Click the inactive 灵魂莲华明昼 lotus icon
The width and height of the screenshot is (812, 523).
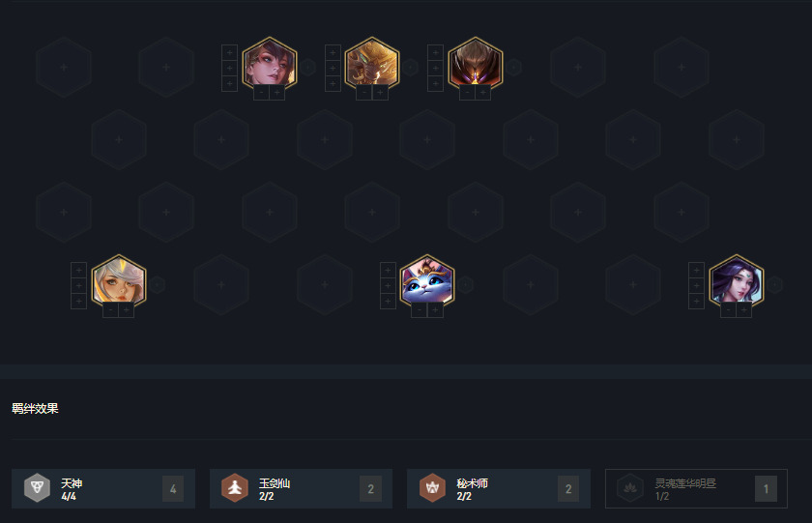click(x=630, y=488)
